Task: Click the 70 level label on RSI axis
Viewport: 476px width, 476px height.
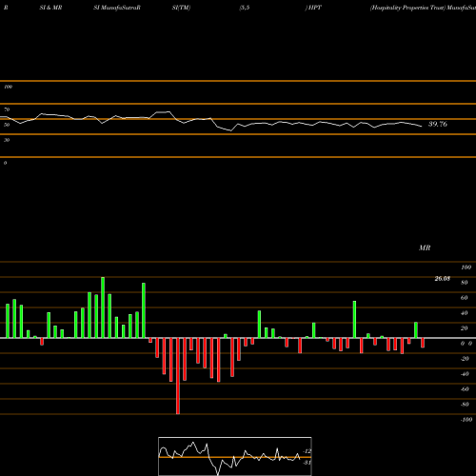Action: point(7,109)
